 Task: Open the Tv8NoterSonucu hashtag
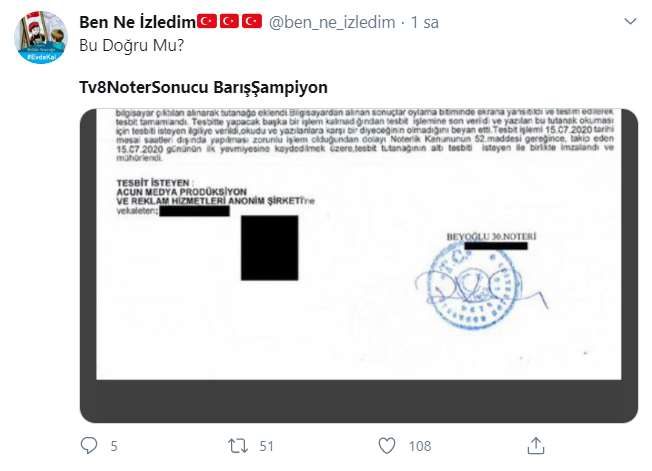143,87
